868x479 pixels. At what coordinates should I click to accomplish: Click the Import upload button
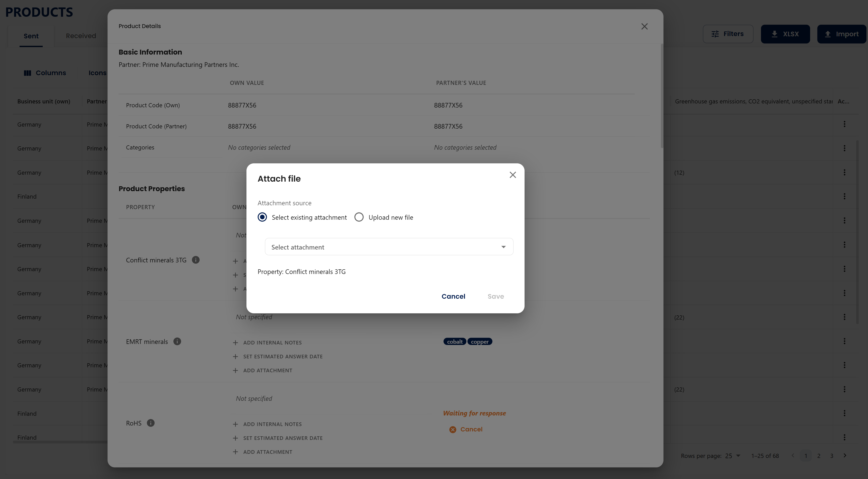[x=842, y=34]
